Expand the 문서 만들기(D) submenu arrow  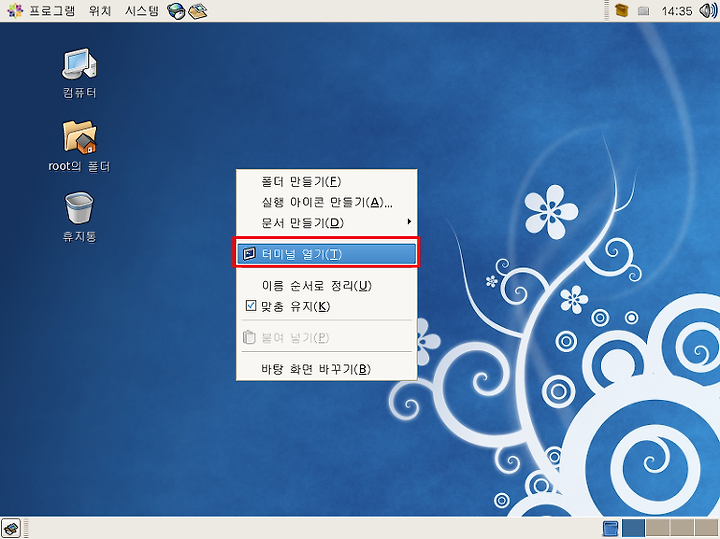[409, 222]
